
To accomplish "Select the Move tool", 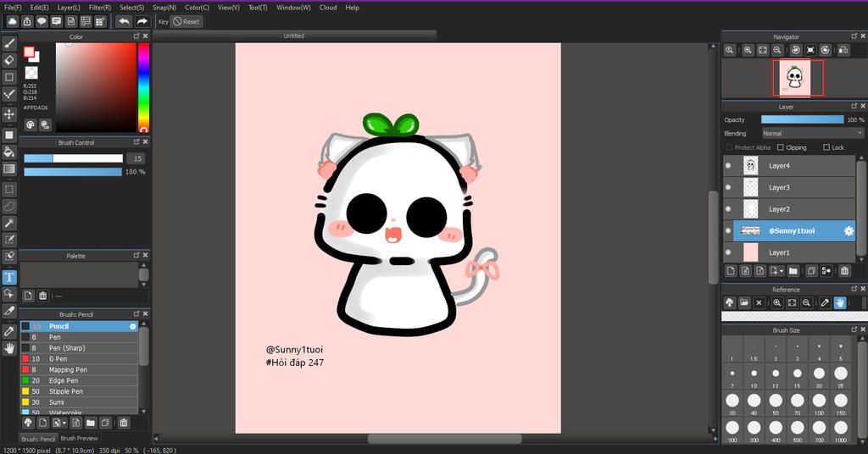I will [x=9, y=113].
